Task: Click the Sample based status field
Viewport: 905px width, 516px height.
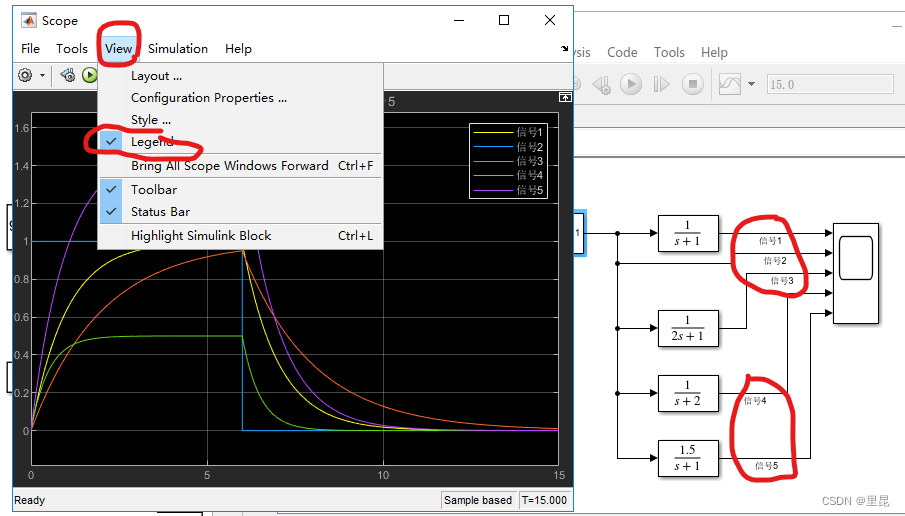Action: 478,500
